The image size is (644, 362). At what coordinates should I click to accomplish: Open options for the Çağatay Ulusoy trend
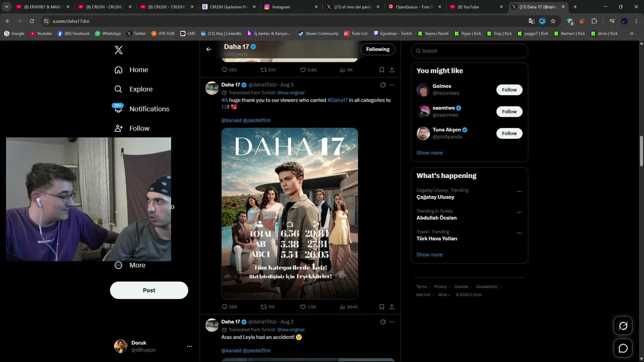[x=519, y=192]
